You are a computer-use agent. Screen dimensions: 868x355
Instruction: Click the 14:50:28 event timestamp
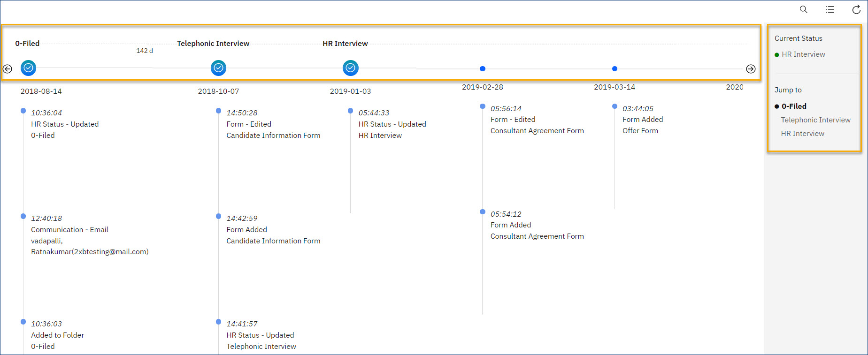tap(242, 113)
